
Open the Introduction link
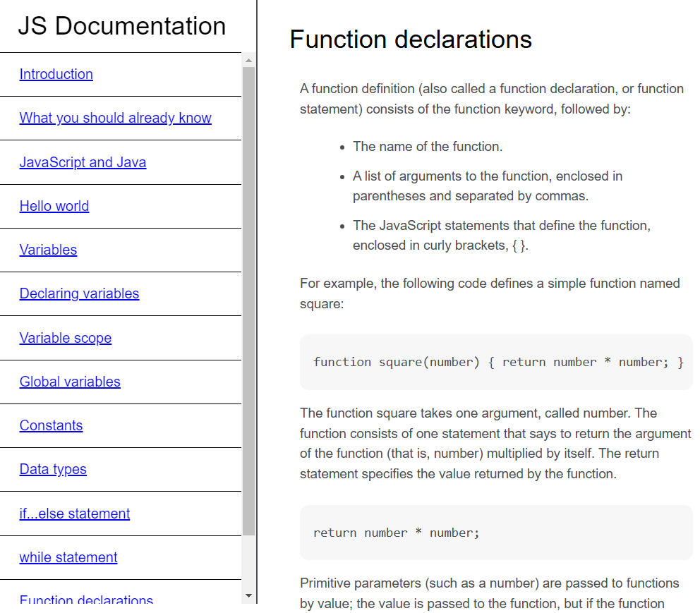click(x=56, y=74)
